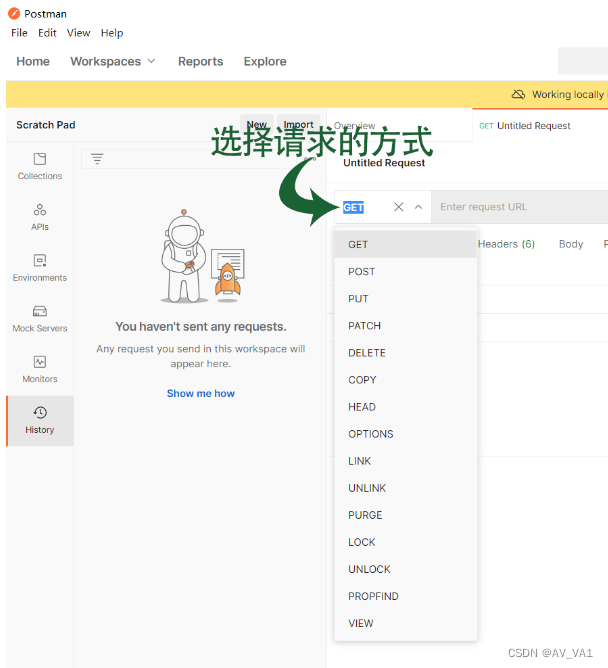Select PUT from the method list
608x668 pixels.
(405, 299)
